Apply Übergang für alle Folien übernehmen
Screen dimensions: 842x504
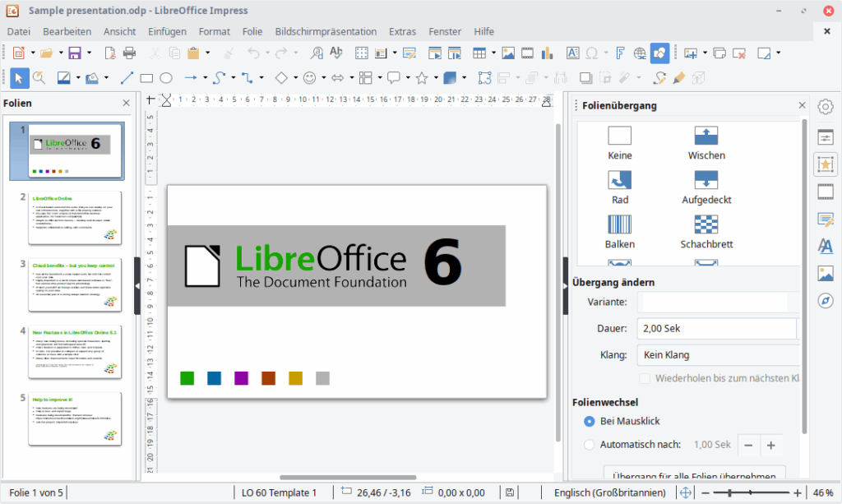tap(695, 475)
